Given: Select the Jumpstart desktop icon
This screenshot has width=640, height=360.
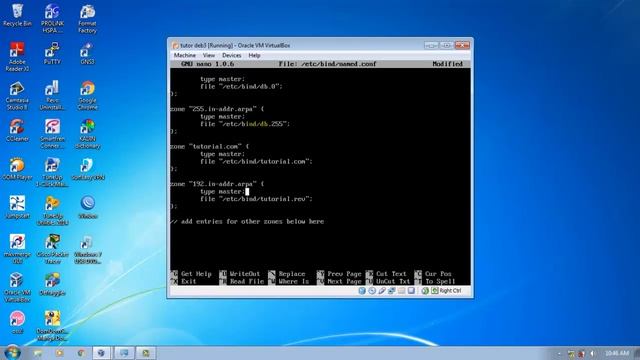Looking at the screenshot, I should click(x=17, y=207).
